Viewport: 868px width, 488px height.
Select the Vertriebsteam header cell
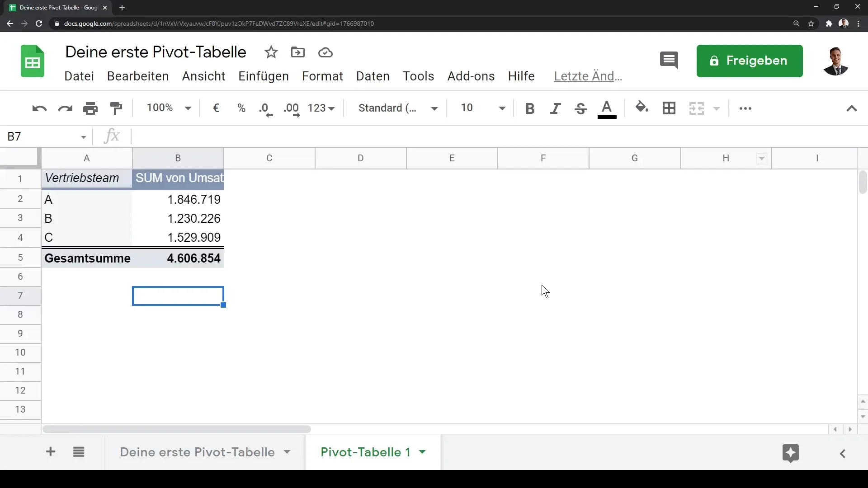click(x=87, y=178)
